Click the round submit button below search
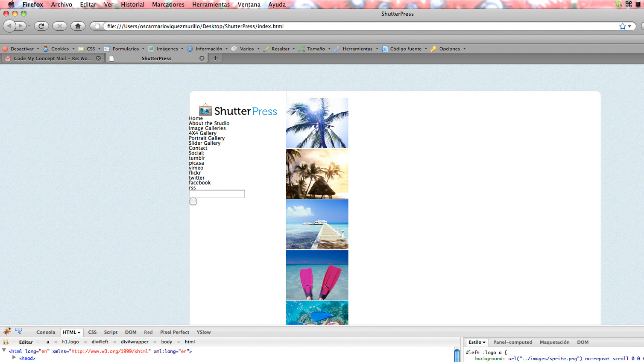644x362 pixels. tap(193, 201)
